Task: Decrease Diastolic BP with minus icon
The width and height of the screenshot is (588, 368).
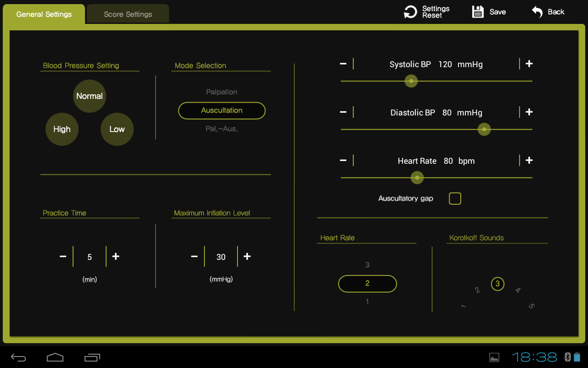Action: (x=343, y=112)
